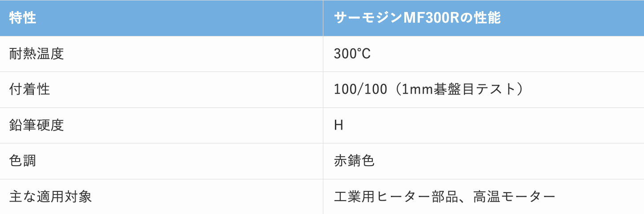
Task: Click the pencil hardness value H
Action: [x=338, y=125]
